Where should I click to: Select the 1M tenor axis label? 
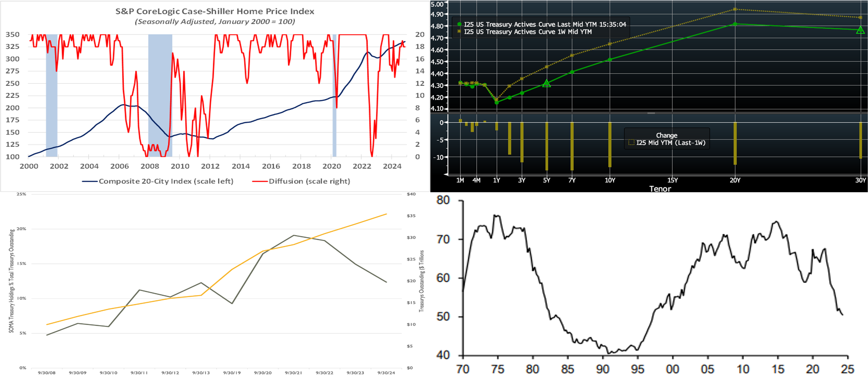[x=460, y=180]
